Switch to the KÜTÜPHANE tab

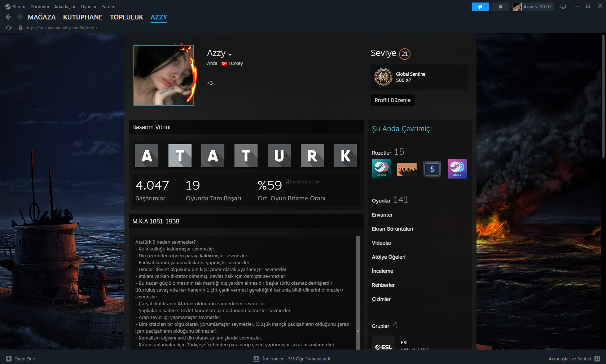pyautogui.click(x=83, y=17)
